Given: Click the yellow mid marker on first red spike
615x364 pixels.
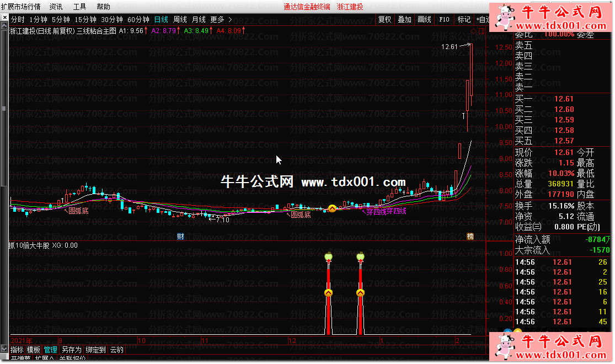Looking at the screenshot, I should coord(329,293).
